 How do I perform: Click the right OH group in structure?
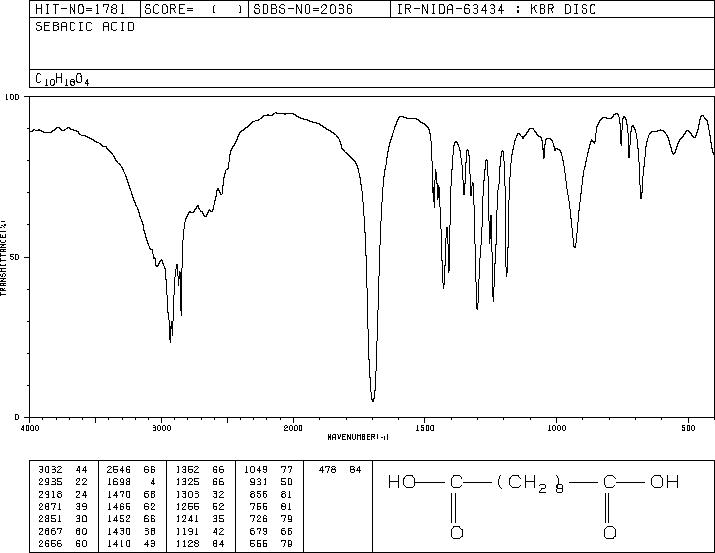664,482
